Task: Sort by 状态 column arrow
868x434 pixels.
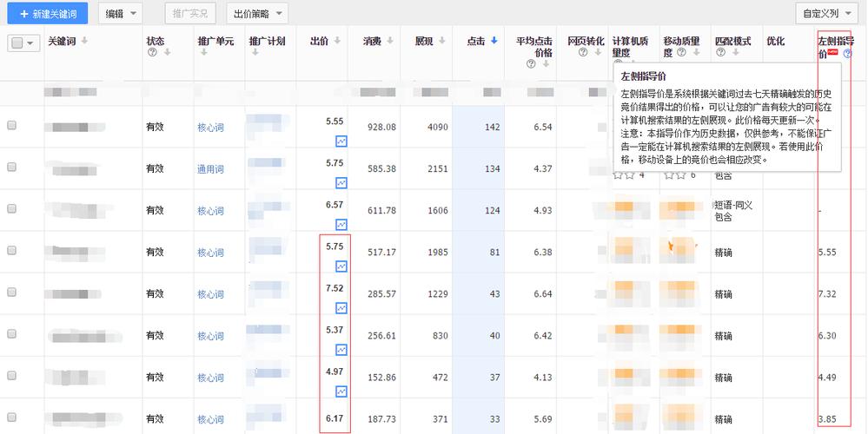Action: [167, 53]
